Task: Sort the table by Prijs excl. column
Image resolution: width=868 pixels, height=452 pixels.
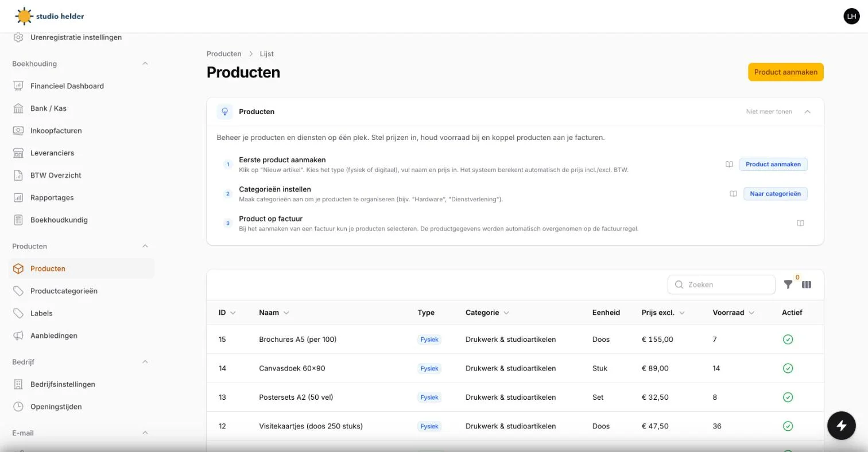Action: click(663, 313)
